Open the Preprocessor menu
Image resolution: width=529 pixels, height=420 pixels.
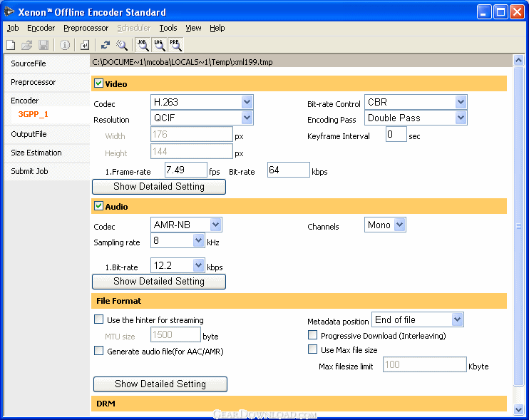click(x=86, y=28)
